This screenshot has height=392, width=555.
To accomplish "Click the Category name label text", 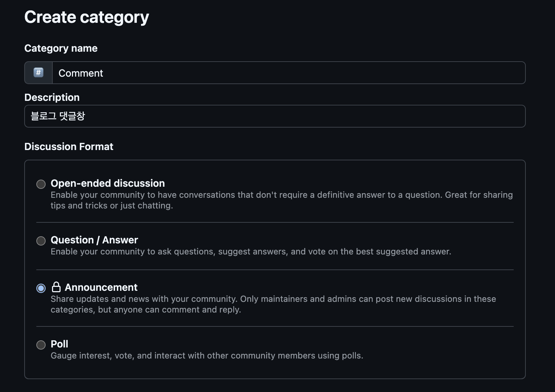I will [61, 48].
